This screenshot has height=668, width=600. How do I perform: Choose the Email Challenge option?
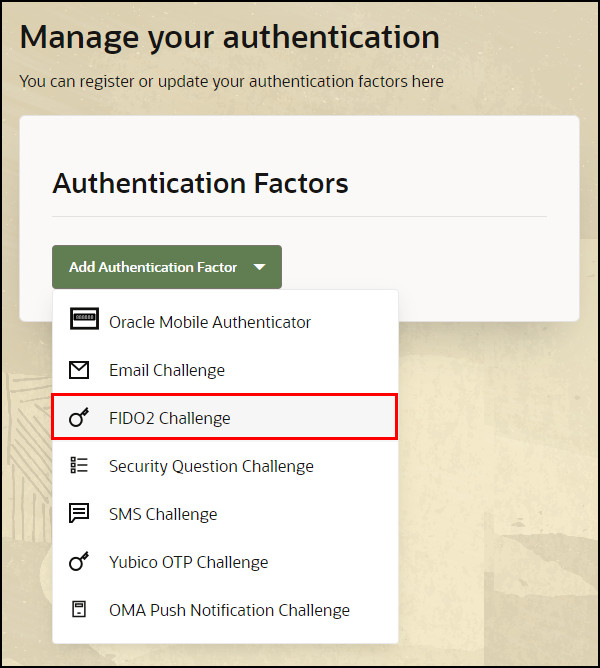[225, 370]
